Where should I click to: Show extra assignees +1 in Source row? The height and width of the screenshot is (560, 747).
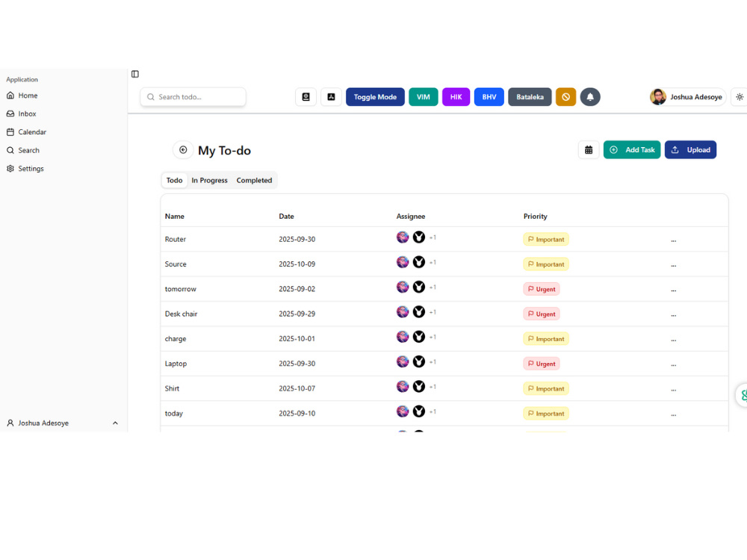433,262
